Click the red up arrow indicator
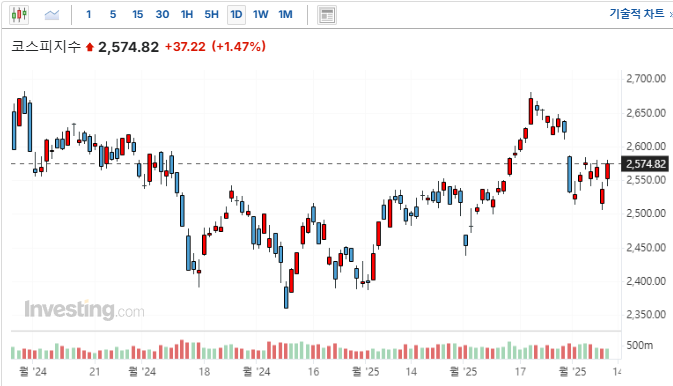 89,47
